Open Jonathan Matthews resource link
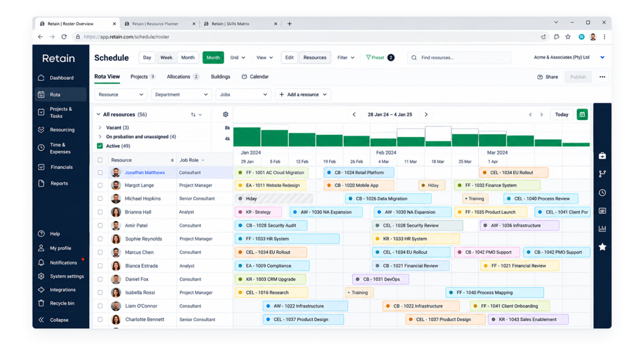Viewport: 644px width, 353px height. (145, 173)
